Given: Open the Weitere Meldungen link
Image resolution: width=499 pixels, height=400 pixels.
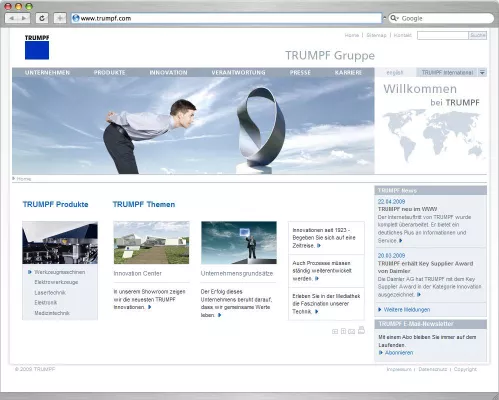Looking at the screenshot, I should (x=407, y=310).
